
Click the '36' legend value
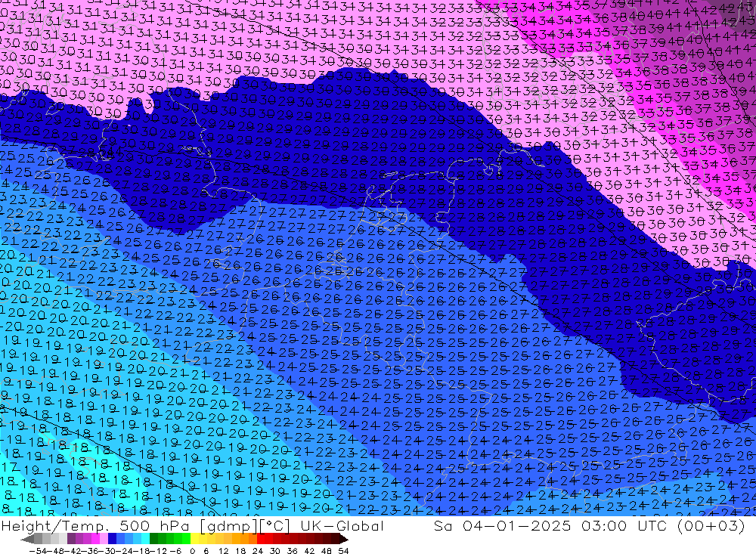click(x=292, y=551)
